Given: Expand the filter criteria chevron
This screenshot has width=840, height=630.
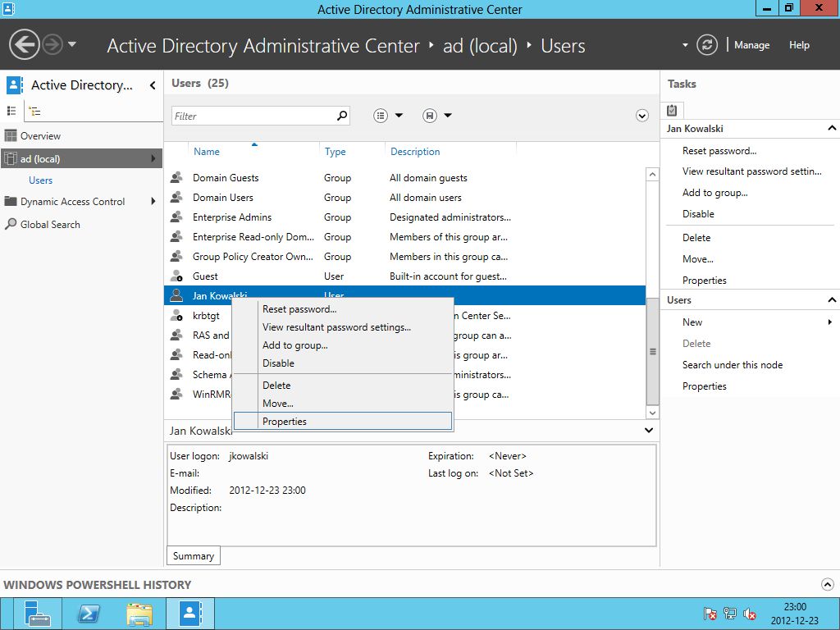Looking at the screenshot, I should pos(641,116).
